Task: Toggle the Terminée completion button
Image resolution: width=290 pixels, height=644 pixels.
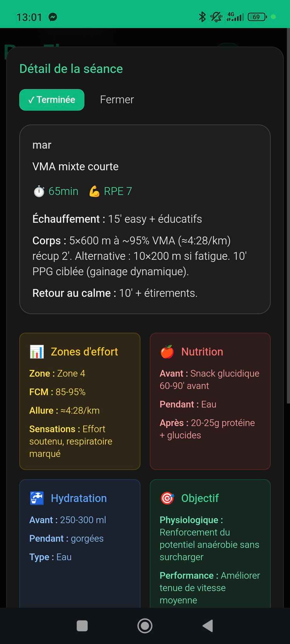Action: 52,100
